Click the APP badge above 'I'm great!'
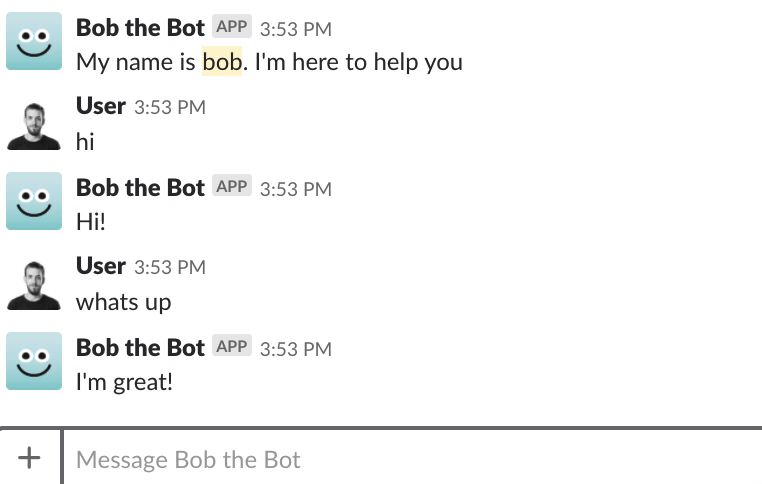The image size is (762, 484). (x=232, y=347)
